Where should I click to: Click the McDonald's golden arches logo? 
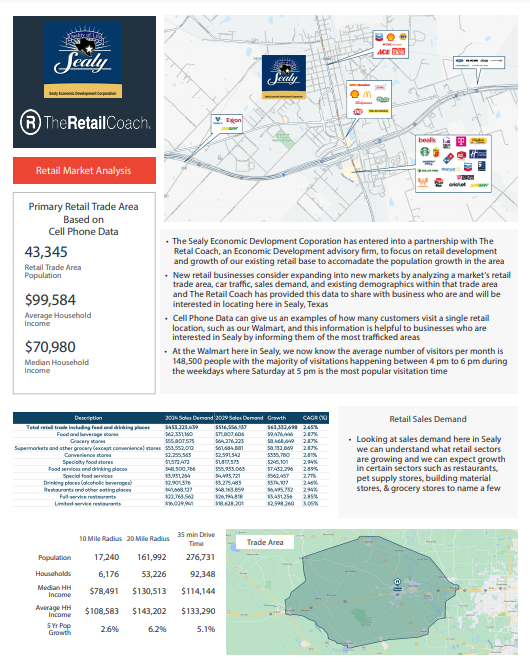pos(367,95)
